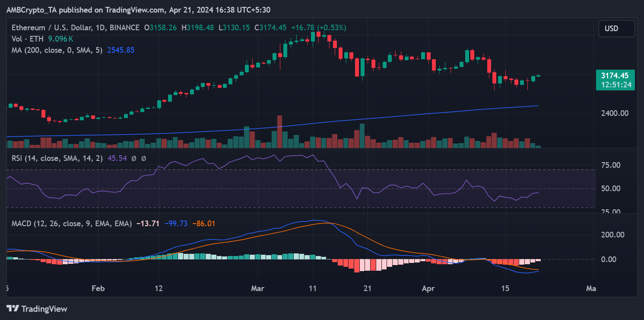Click the 25.00 RSI axis label
The height and width of the screenshot is (320, 644).
[611, 211]
